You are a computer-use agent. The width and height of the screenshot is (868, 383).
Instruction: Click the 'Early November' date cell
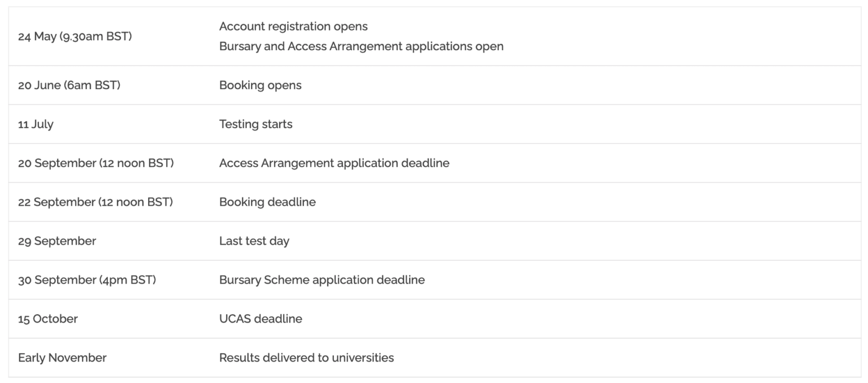point(62,358)
